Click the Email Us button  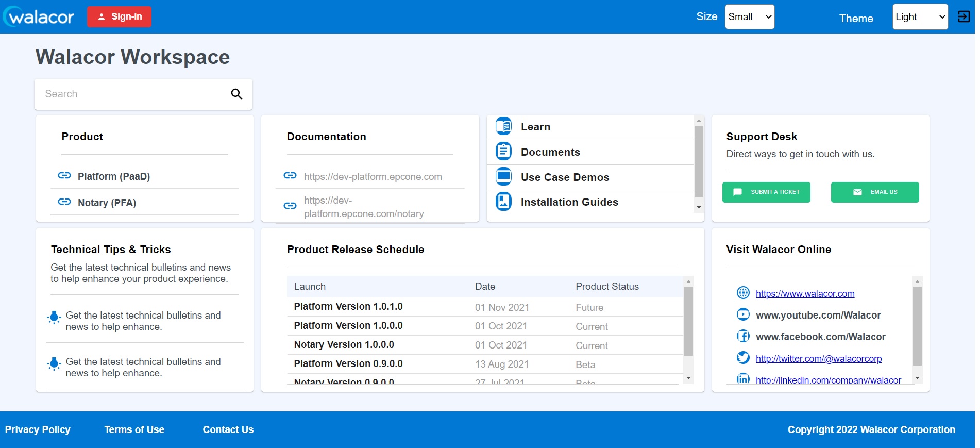click(875, 192)
